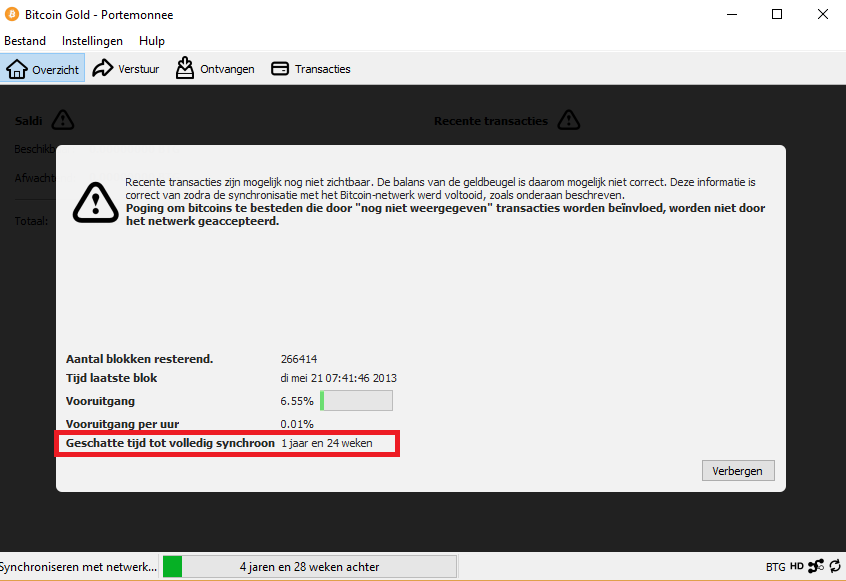Click the 'Tijd laatste blok' label
Image resolution: width=846 pixels, height=581 pixels.
111,378
